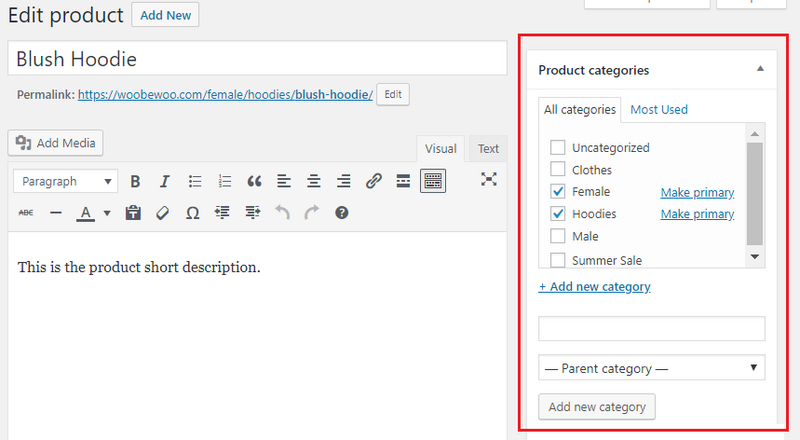Open the Parent category dropdown

coord(652,368)
